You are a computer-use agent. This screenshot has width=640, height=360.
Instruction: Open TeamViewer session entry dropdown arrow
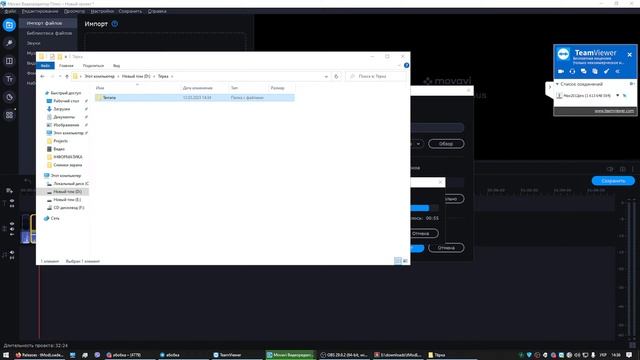pos(617,96)
